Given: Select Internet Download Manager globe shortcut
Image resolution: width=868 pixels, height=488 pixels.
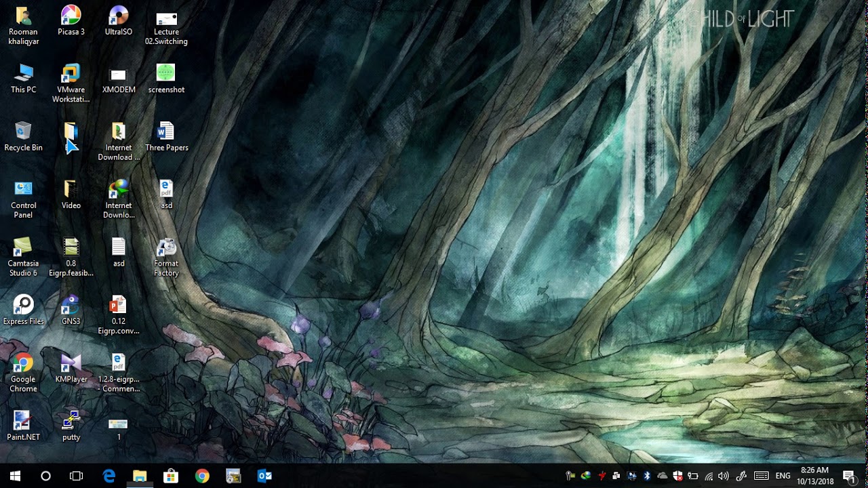Looking at the screenshot, I should 119,199.
